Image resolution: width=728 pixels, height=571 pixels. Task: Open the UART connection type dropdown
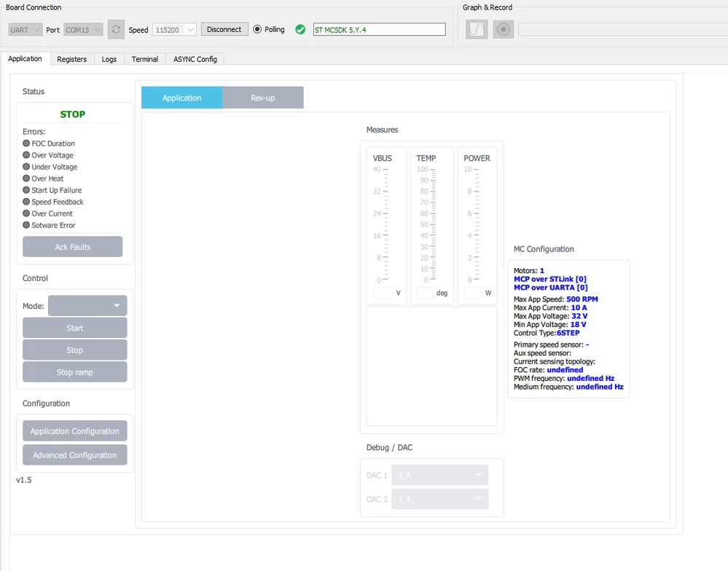point(26,30)
